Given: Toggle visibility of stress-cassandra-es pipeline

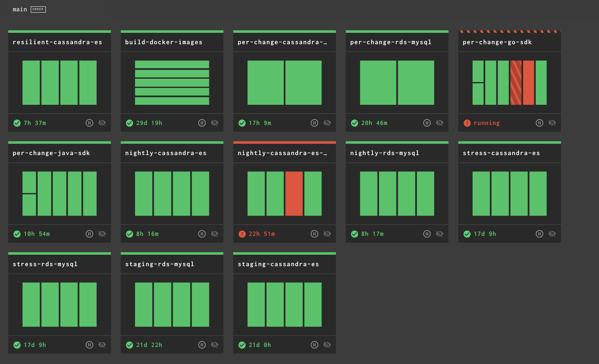Looking at the screenshot, I should point(552,234).
